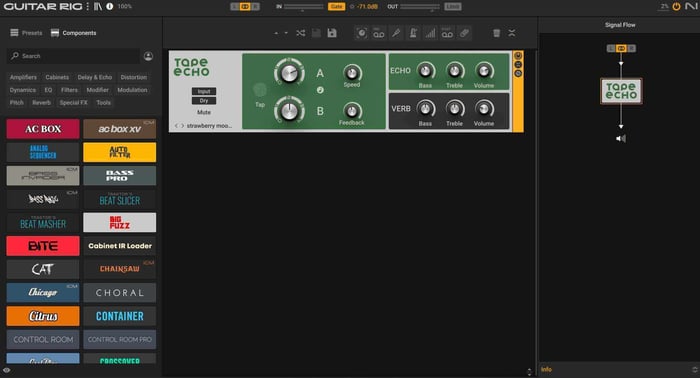Open the user profile icon next to Search
The width and height of the screenshot is (700, 378).
point(148,56)
